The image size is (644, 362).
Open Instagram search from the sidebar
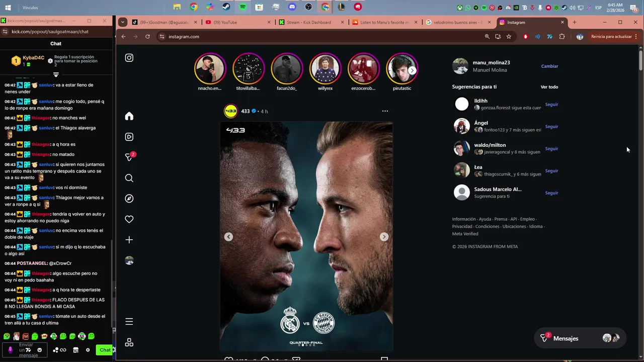tap(129, 178)
